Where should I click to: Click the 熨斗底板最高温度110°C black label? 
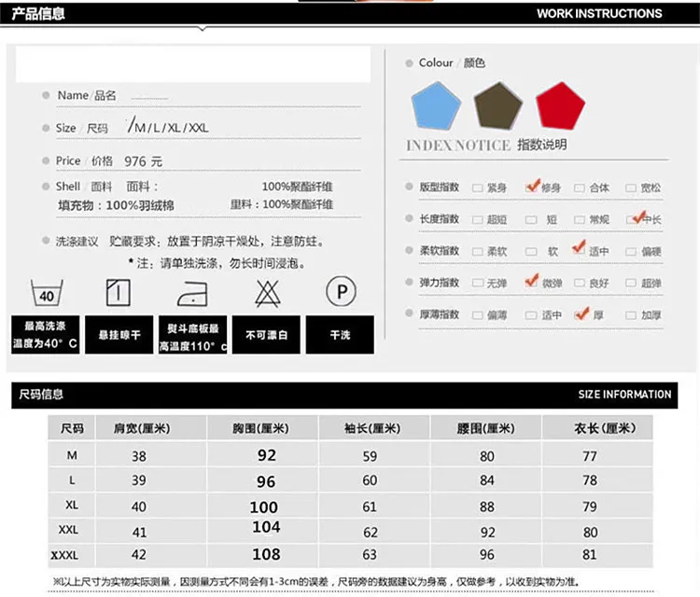coord(193,335)
